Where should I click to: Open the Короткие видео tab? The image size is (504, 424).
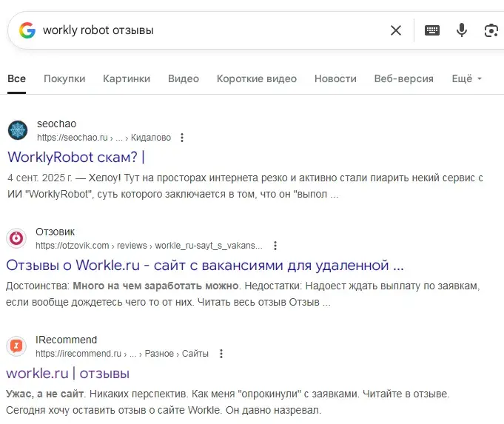[x=257, y=78]
